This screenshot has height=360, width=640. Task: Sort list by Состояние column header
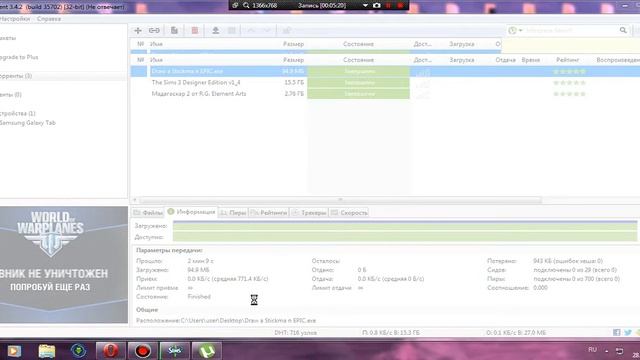tap(358, 60)
